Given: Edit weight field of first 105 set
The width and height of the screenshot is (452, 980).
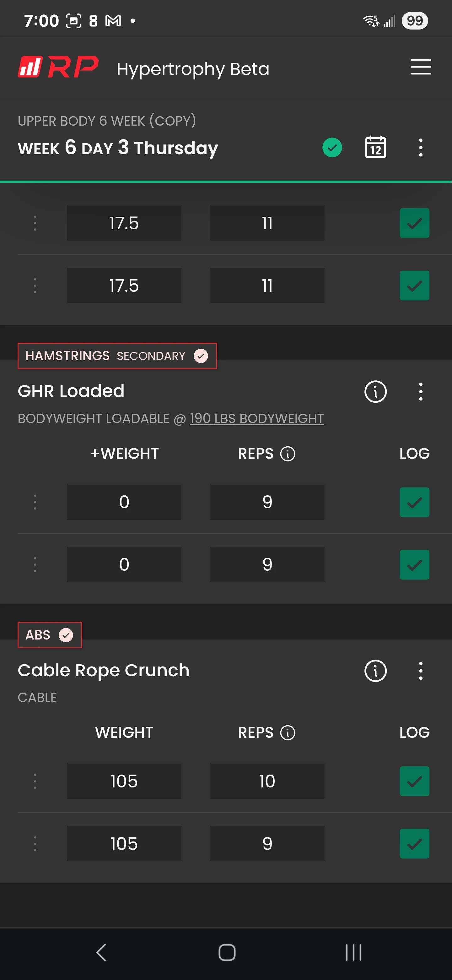Looking at the screenshot, I should click(x=124, y=781).
